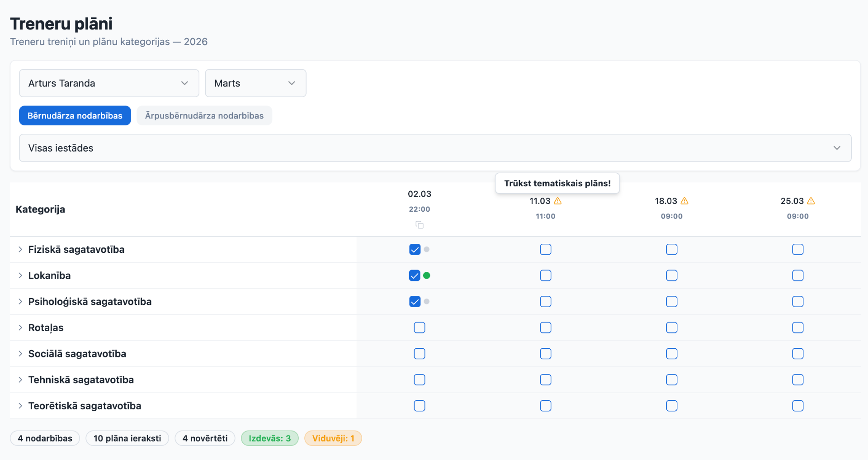The width and height of the screenshot is (868, 460).
Task: Open the Marts month dropdown
Action: [x=255, y=83]
